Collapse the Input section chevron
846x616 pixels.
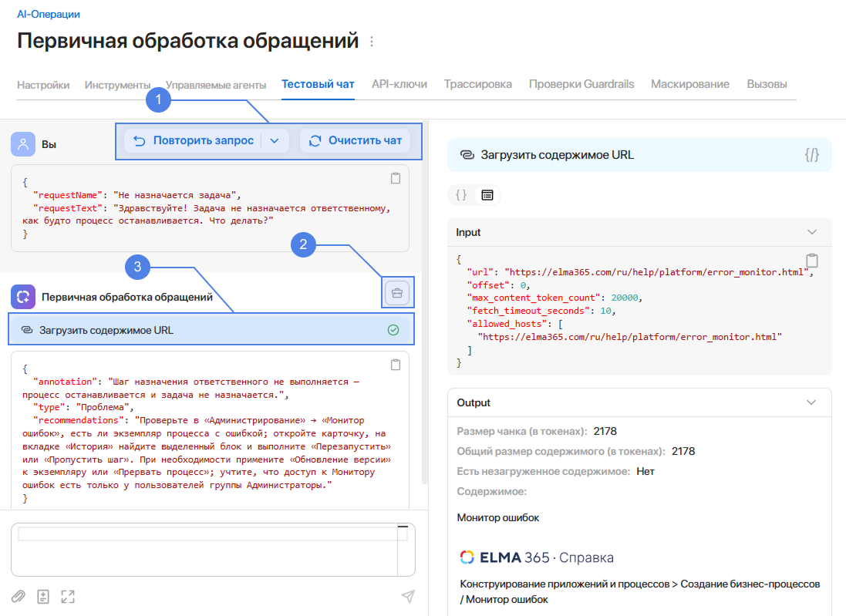[x=812, y=232]
